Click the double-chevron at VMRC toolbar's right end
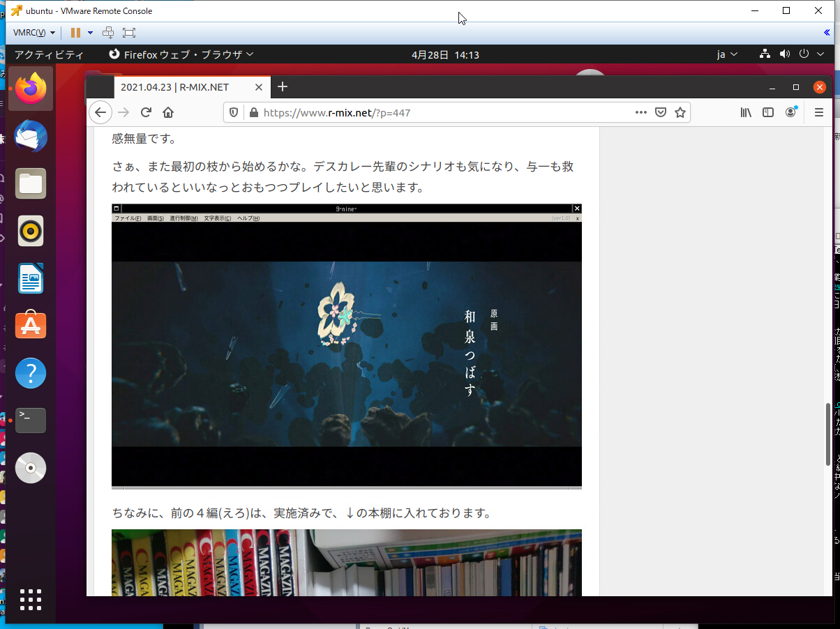 click(x=827, y=33)
